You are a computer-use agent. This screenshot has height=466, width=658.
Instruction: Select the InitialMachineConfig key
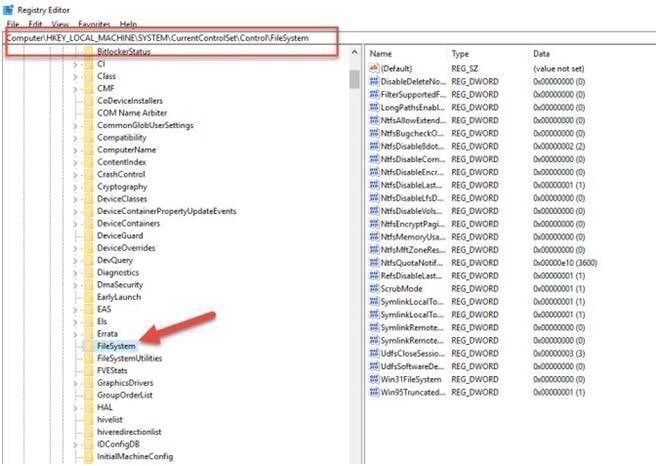coord(135,456)
